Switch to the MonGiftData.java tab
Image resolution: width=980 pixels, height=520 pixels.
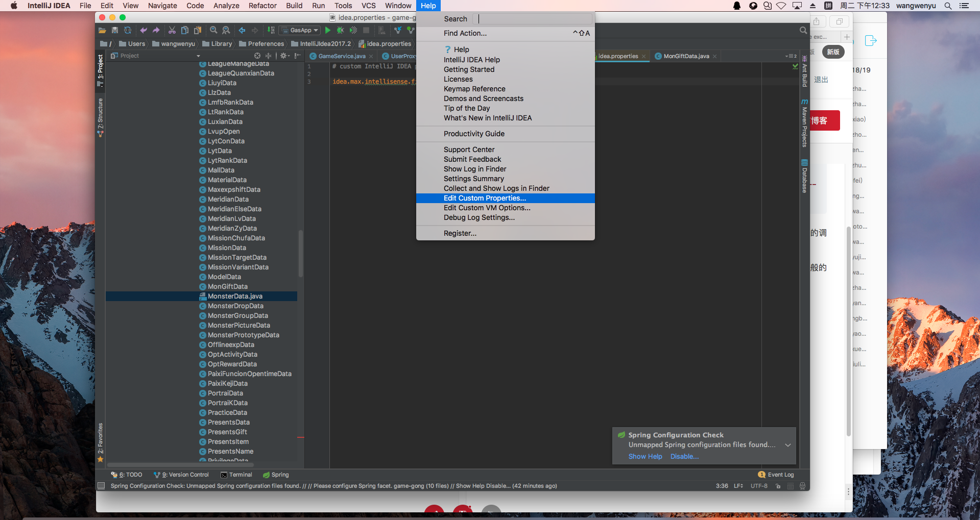tap(685, 56)
